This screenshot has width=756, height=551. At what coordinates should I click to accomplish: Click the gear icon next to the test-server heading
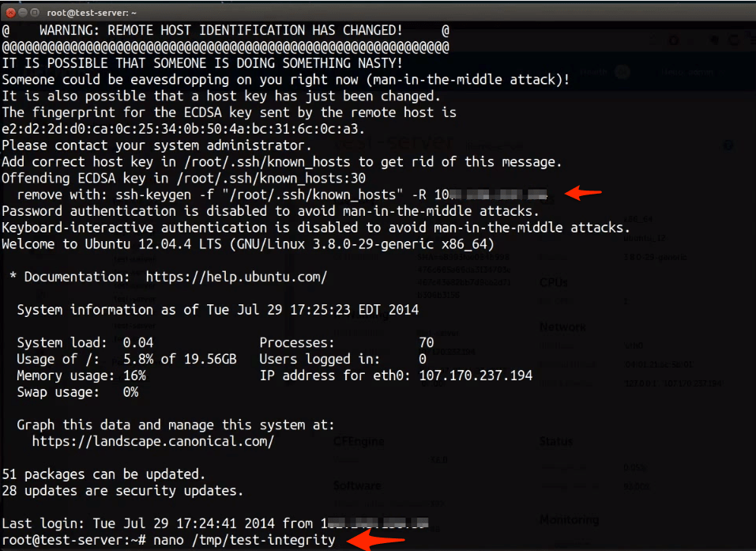pyautogui.click(x=728, y=145)
